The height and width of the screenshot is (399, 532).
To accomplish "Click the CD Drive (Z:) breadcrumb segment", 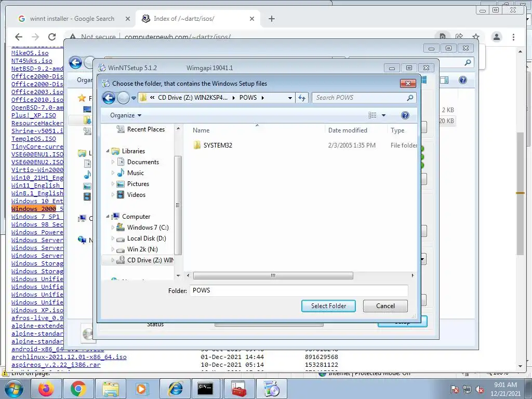I will 193,98.
